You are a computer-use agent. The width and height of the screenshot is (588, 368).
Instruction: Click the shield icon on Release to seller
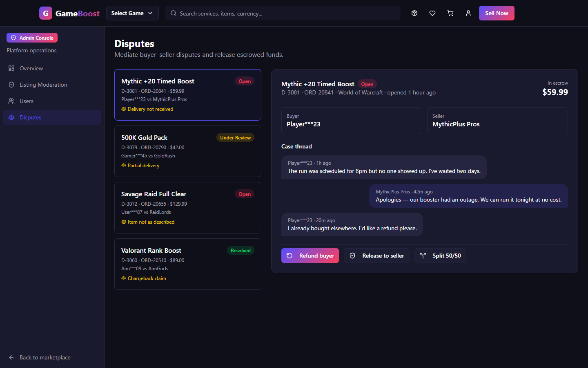[x=352, y=256]
